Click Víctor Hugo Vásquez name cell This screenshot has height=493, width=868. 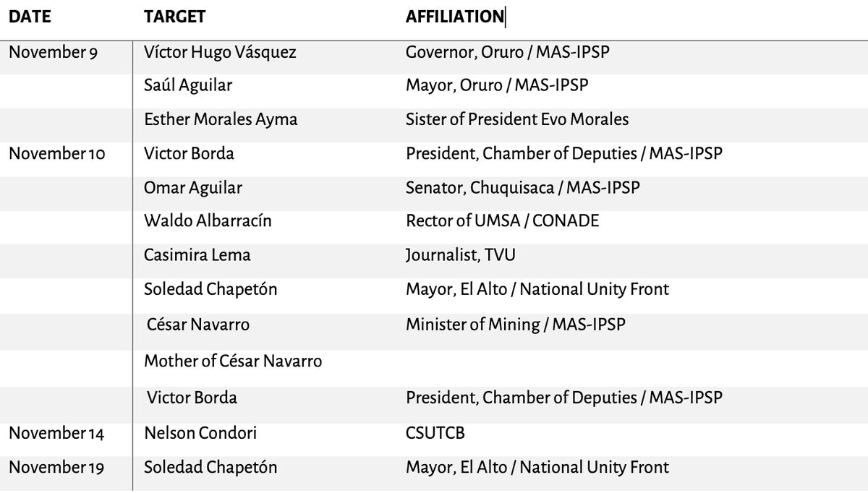[x=220, y=53]
